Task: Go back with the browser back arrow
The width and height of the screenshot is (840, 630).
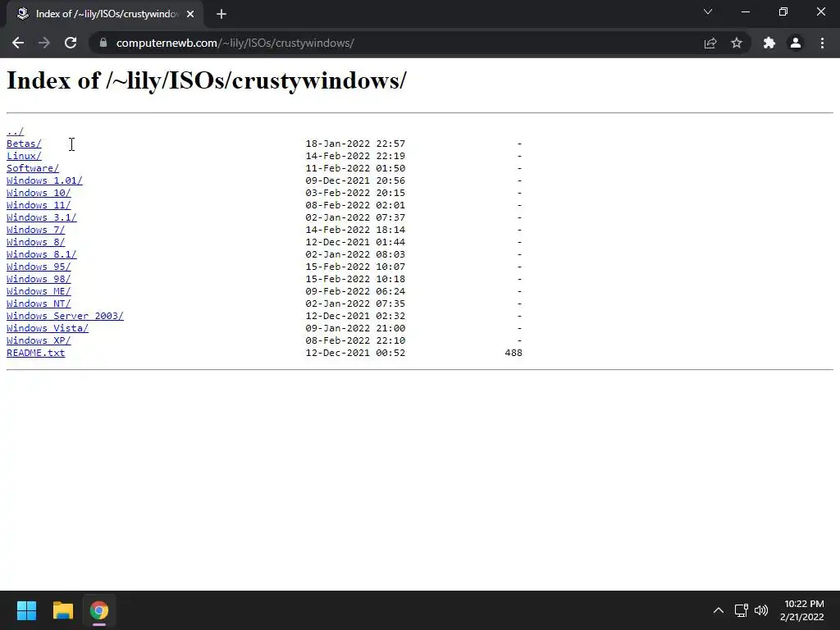Action: 18,43
